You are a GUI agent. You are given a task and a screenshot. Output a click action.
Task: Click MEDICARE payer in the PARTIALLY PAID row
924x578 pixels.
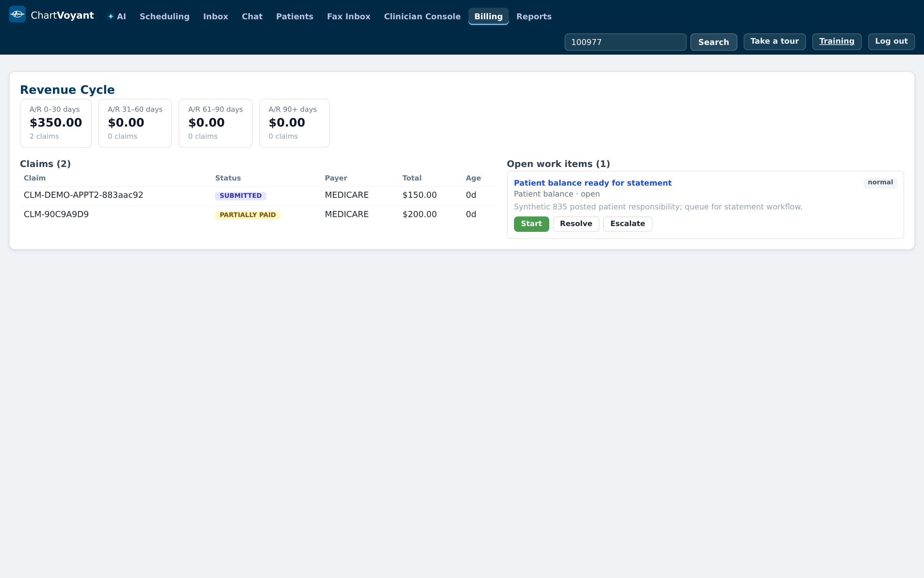tap(347, 215)
